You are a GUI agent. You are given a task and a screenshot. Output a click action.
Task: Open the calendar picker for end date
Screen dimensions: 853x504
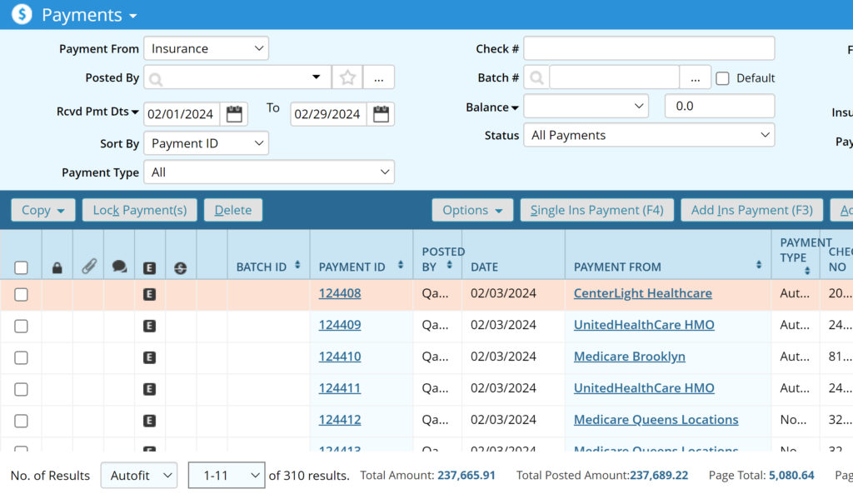381,114
